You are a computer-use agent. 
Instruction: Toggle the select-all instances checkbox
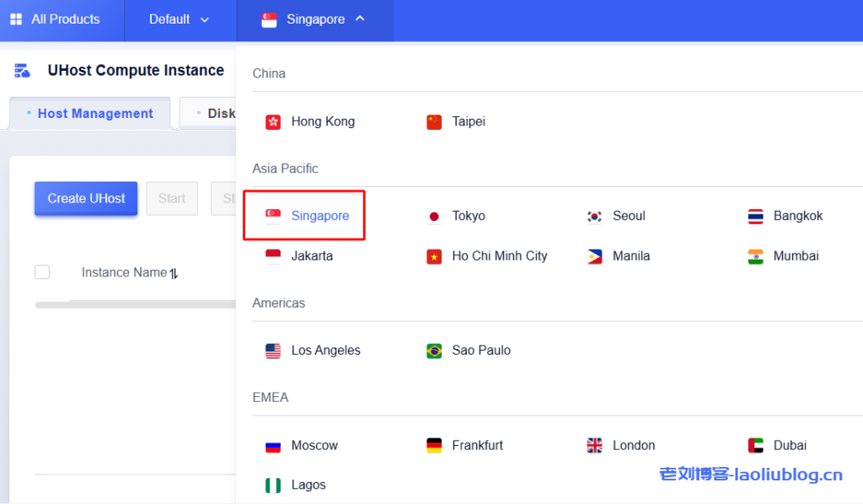click(x=42, y=272)
